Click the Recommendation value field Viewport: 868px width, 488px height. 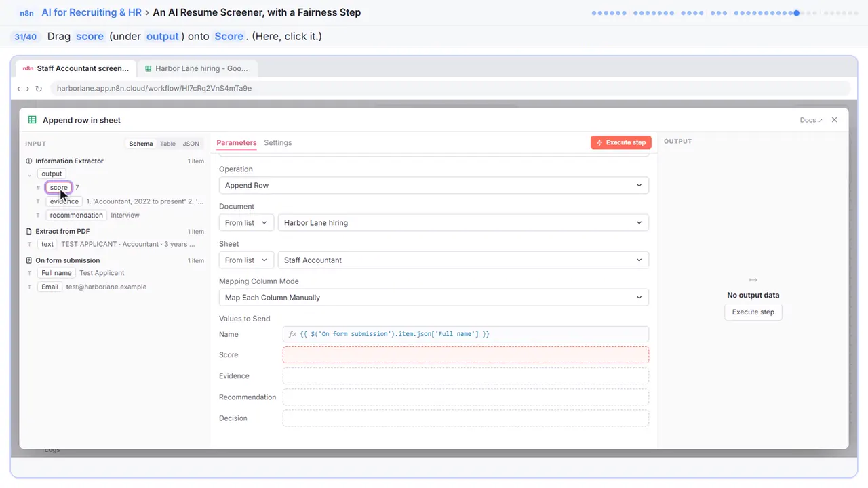pyautogui.click(x=466, y=397)
